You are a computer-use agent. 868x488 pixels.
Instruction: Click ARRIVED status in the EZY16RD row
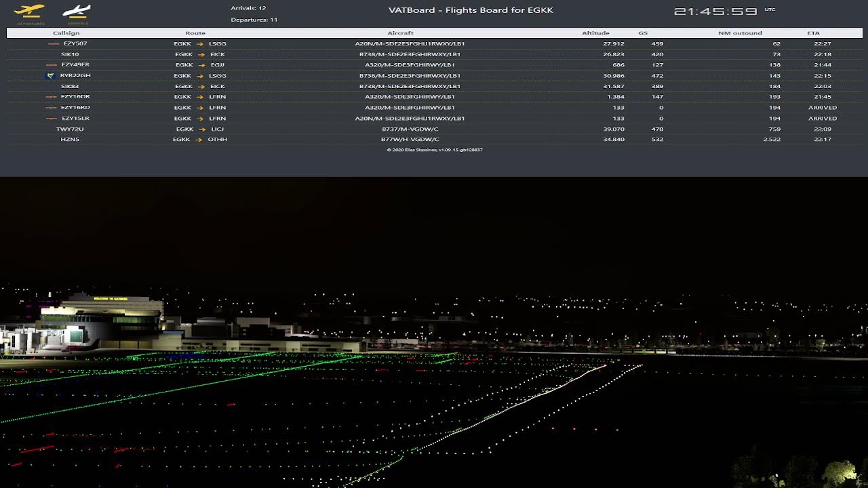click(823, 108)
